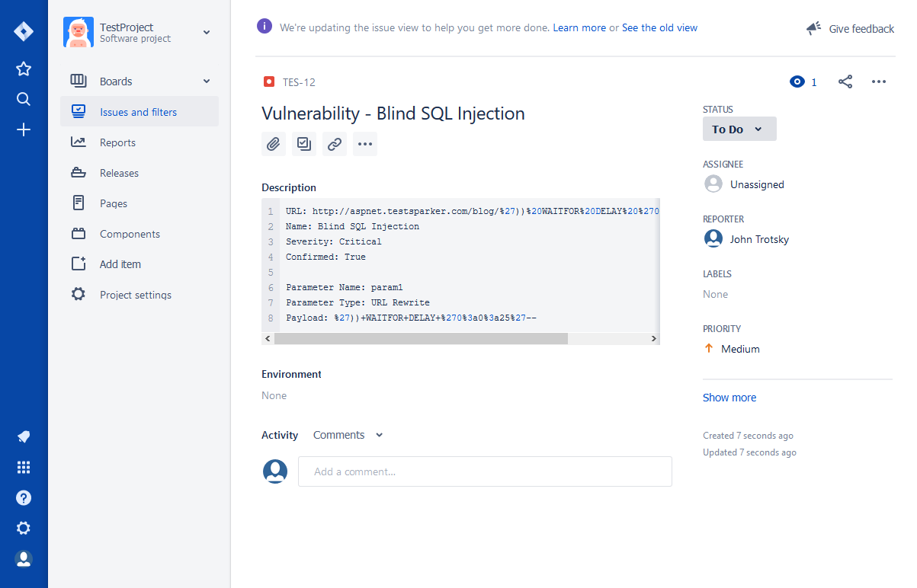This screenshot has height=588, width=917.
Task: Click the watch icon showing 1 watcher
Action: [x=797, y=81]
